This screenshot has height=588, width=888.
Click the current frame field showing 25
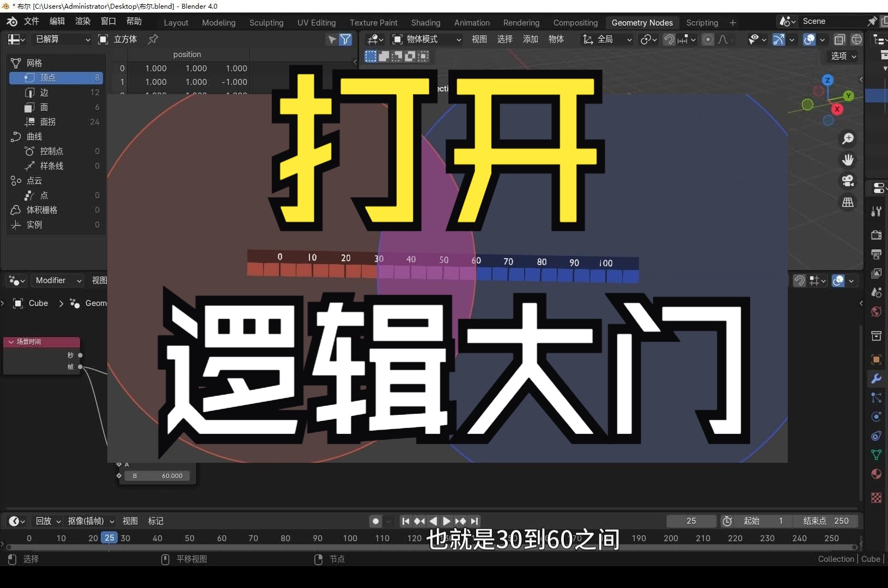tap(691, 521)
